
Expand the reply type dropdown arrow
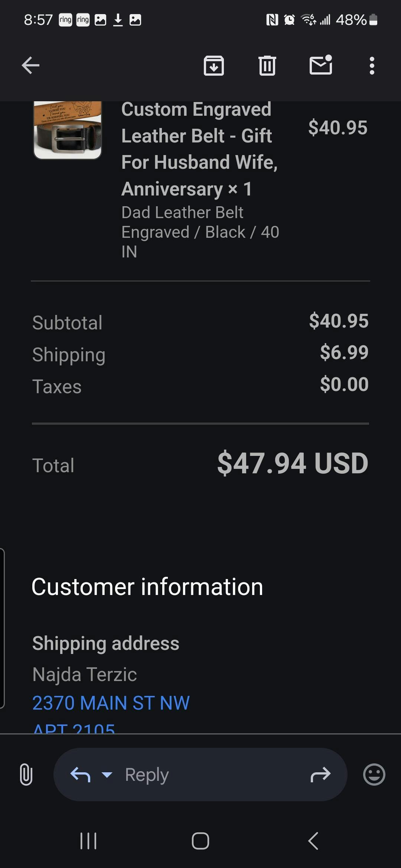pos(107,775)
